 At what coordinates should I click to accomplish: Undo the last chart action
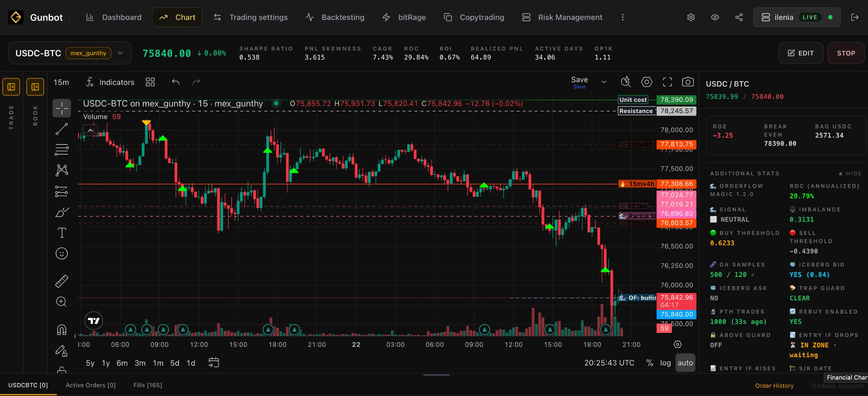tap(175, 82)
